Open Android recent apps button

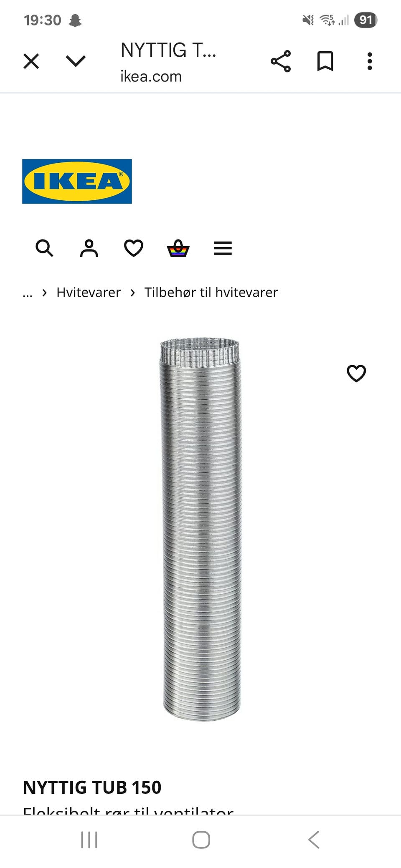tap(89, 840)
